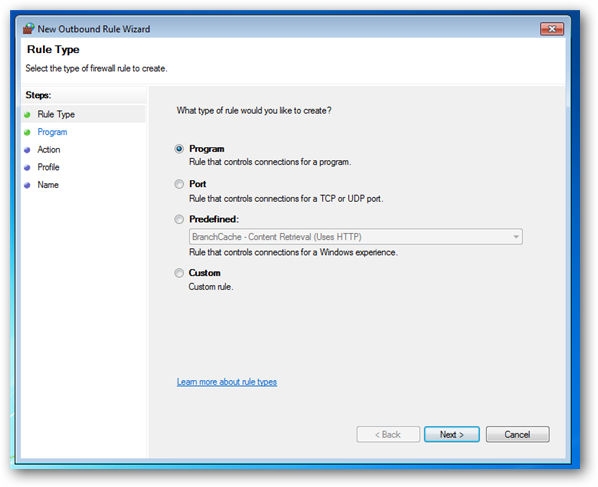
Task: Open the BranchCache Content Retrieval combo box
Action: (355, 237)
